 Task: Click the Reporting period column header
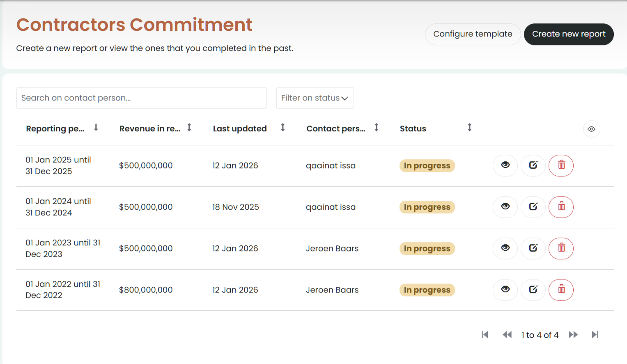[55, 129]
